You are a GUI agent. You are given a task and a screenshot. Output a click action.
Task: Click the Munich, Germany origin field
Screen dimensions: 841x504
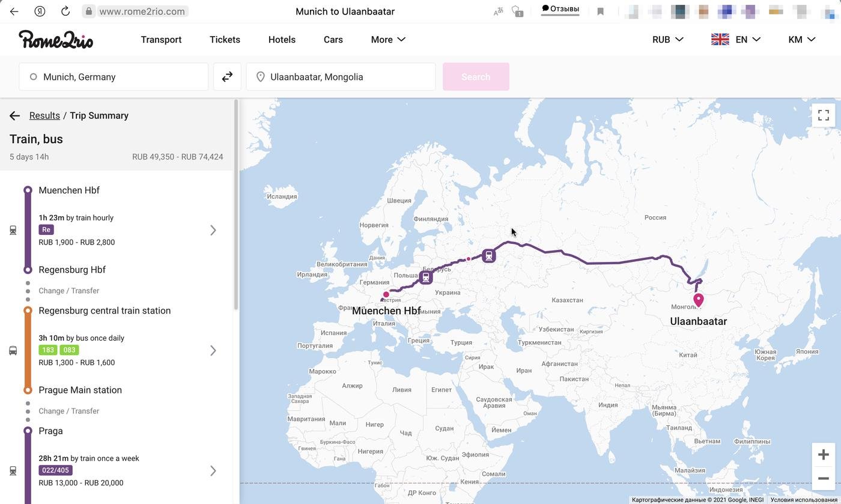pos(114,77)
